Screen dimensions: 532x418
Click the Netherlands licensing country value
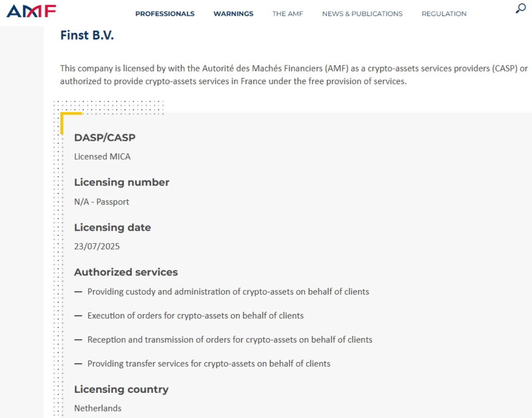point(98,408)
